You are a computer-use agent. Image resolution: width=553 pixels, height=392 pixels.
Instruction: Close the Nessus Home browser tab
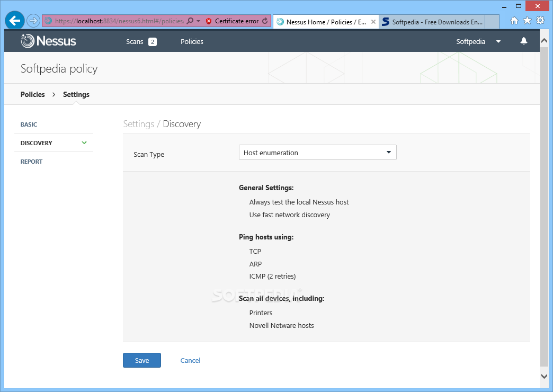point(373,22)
